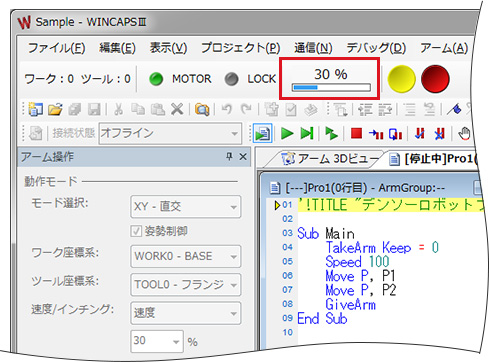489x362 pixels.
Task: Open the アーム(A) menu
Action: 444,48
